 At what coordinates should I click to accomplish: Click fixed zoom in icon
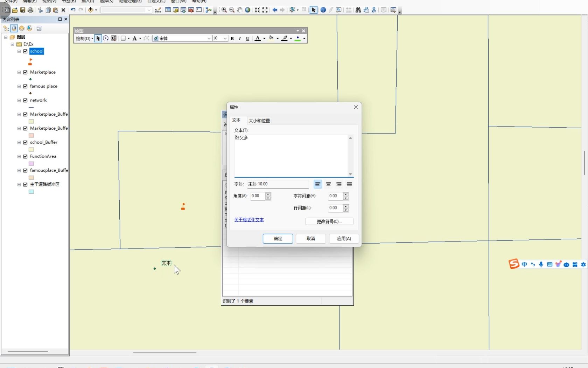click(257, 10)
